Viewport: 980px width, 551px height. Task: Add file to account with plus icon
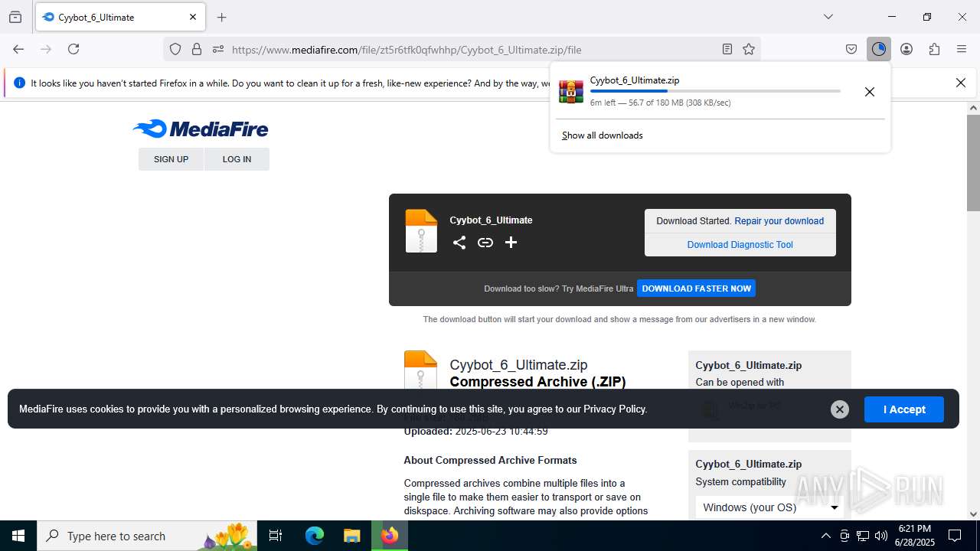pos(511,243)
